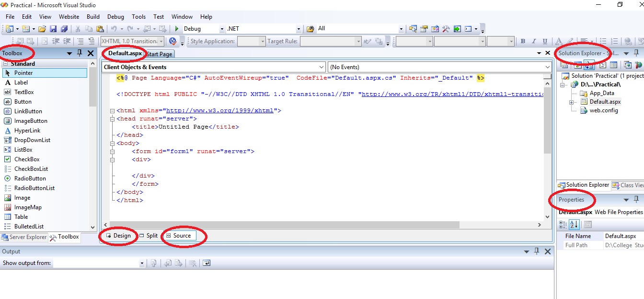
Task: Toggle the word wrap icon in Output toolbar
Action: pos(207,263)
